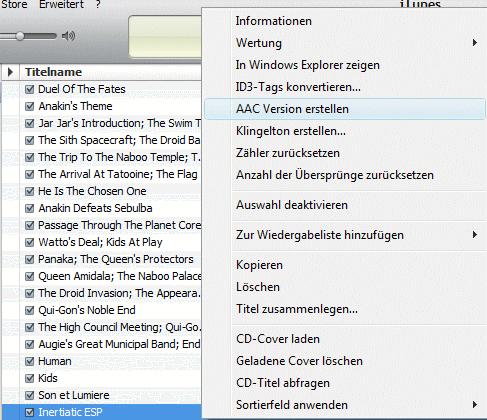Image resolution: width=487 pixels, height=420 pixels.
Task: Select track Augie's Great Municipal Band
Action: 119,344
